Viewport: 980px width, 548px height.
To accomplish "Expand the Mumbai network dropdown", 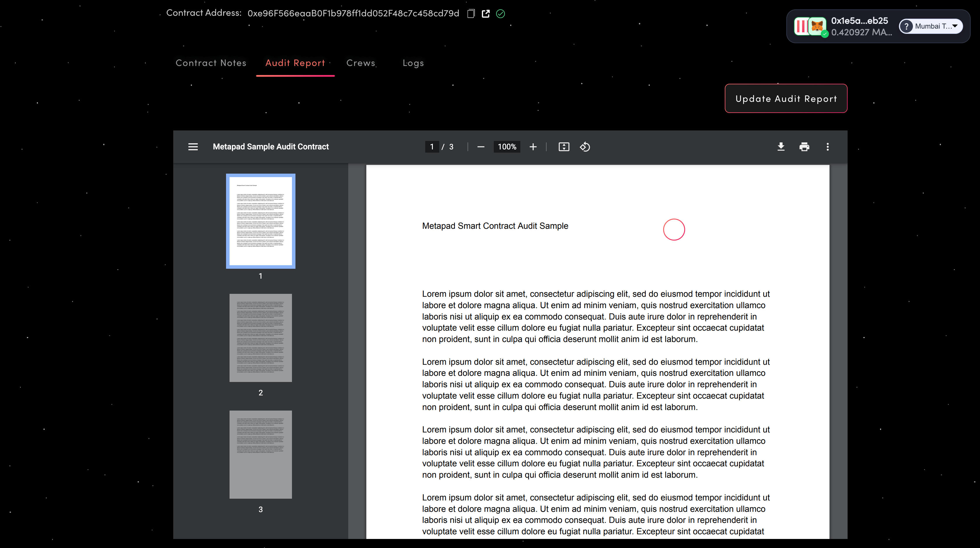I will coord(930,26).
